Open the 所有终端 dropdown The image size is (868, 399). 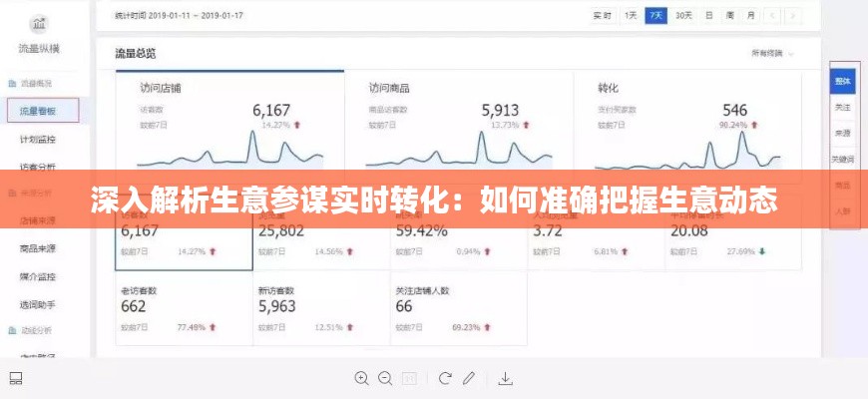773,53
